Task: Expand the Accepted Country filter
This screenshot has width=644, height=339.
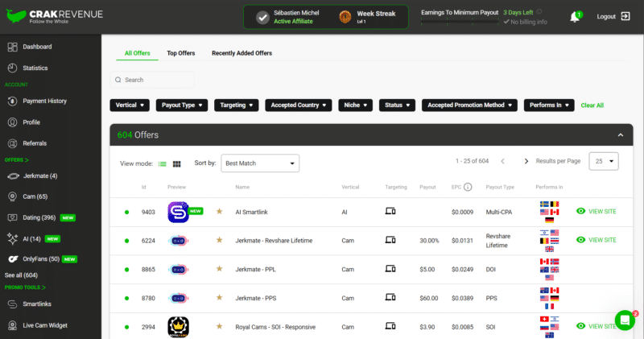Action: (x=298, y=105)
